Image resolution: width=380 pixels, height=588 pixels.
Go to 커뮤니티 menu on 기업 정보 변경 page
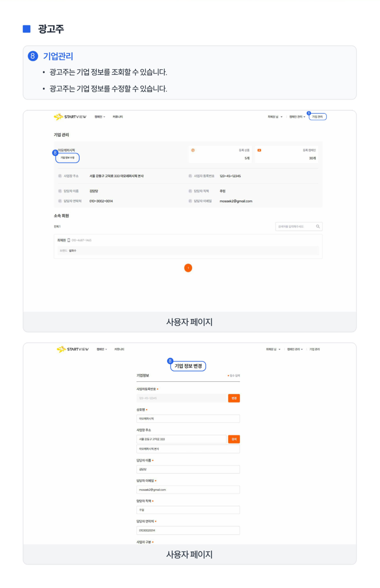click(119, 349)
